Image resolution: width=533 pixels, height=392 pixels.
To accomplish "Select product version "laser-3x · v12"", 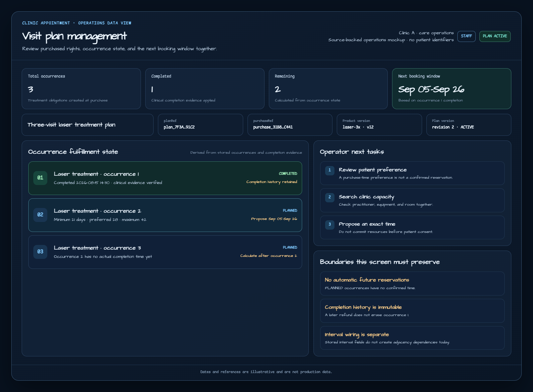I will pyautogui.click(x=358, y=127).
